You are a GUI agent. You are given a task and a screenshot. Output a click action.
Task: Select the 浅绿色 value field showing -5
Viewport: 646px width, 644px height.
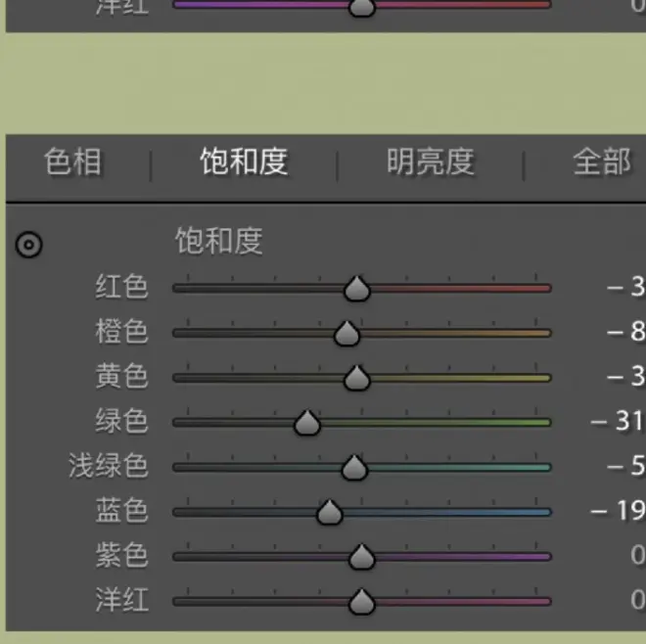pos(625,466)
